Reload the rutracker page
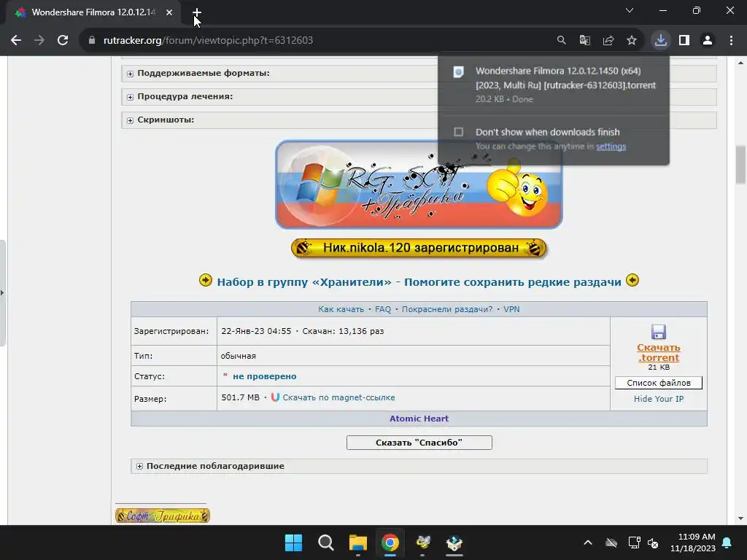The image size is (747, 560). click(x=63, y=41)
